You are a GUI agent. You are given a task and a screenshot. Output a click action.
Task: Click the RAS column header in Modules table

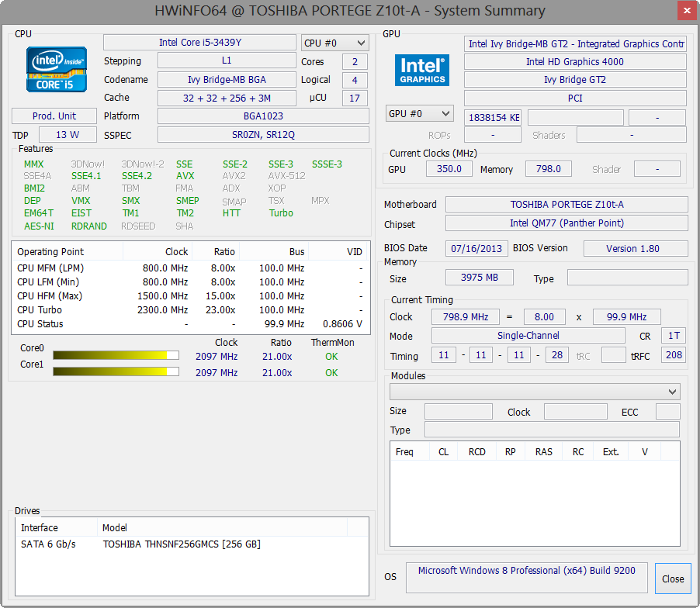click(544, 452)
